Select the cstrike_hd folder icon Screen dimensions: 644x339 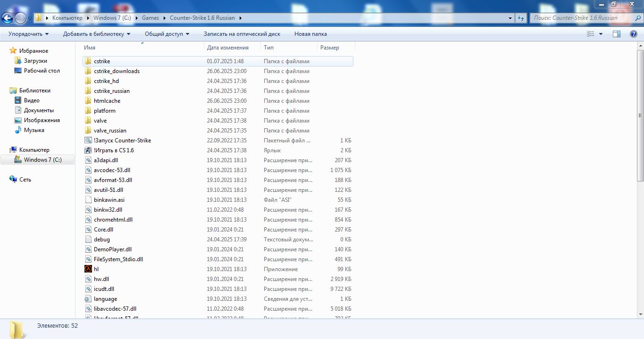tap(88, 81)
